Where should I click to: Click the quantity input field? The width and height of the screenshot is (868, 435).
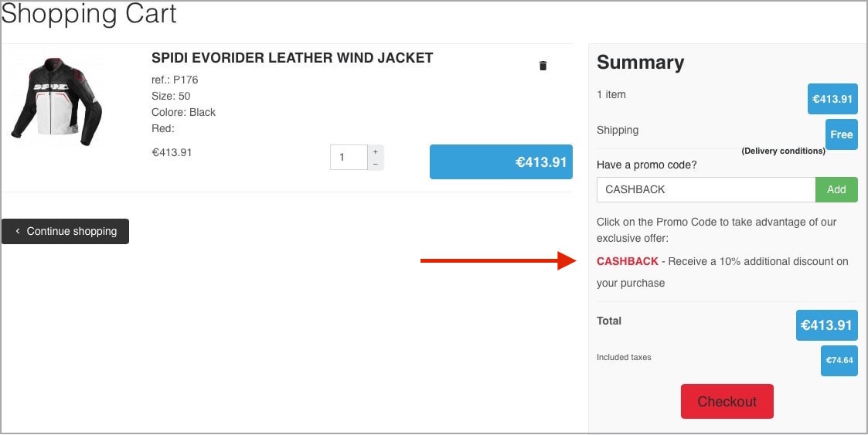[x=349, y=158]
